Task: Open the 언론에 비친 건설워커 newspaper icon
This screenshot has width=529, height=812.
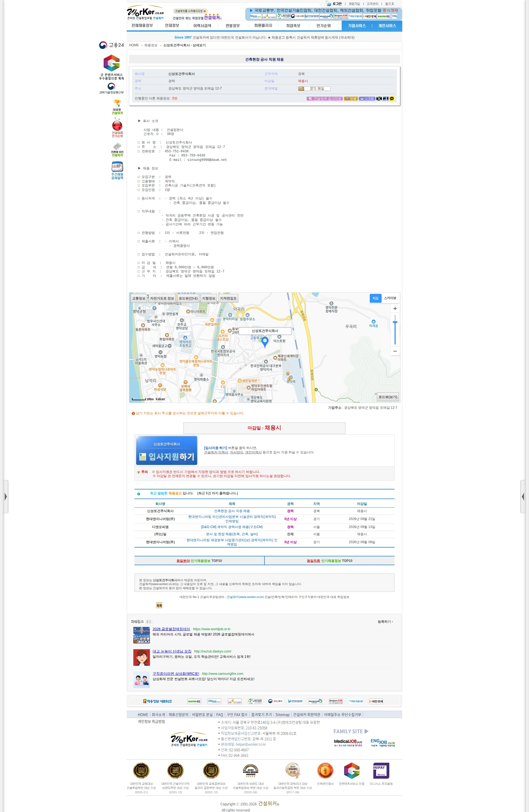Action: pos(117,150)
